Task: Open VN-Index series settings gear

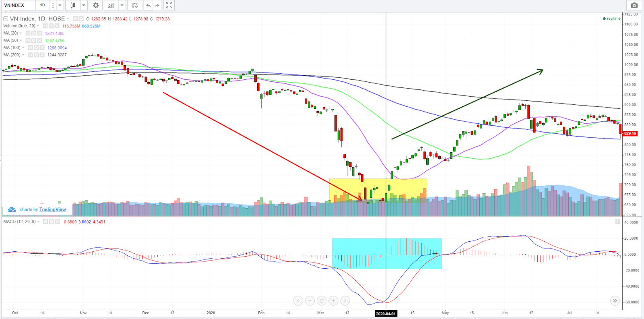Action: pos(81,19)
